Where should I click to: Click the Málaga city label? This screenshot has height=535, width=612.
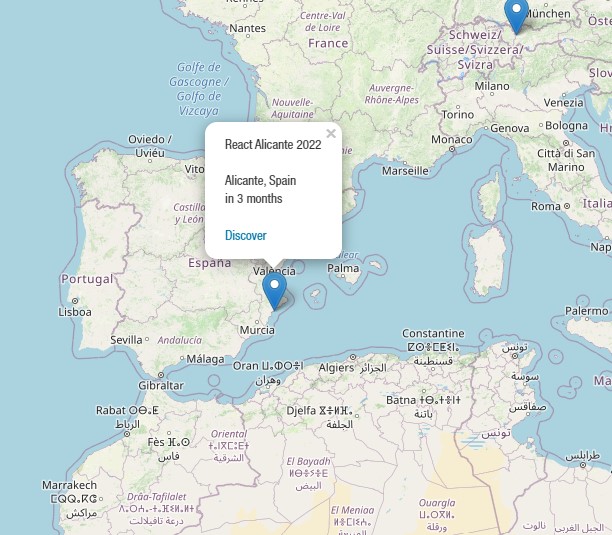coord(205,359)
